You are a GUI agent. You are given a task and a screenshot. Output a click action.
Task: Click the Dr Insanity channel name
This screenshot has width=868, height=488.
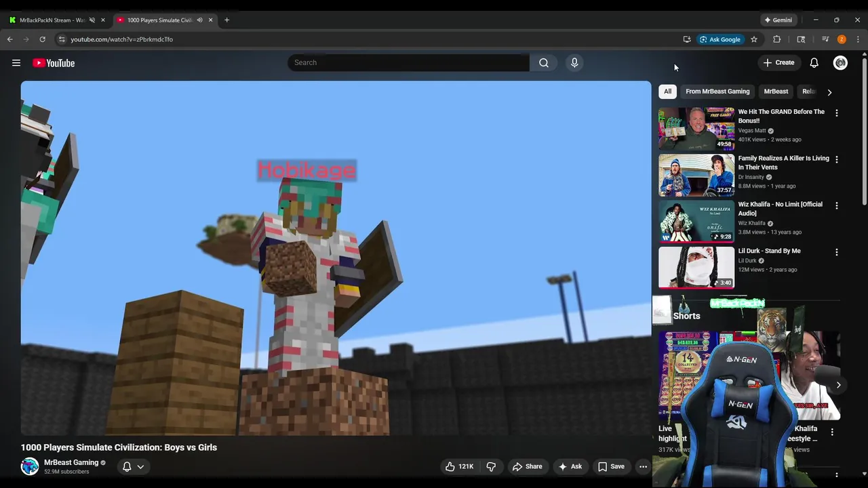(751, 177)
